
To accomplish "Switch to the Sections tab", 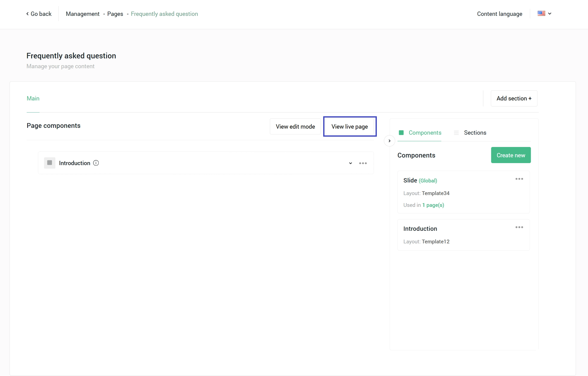I will pyautogui.click(x=475, y=133).
